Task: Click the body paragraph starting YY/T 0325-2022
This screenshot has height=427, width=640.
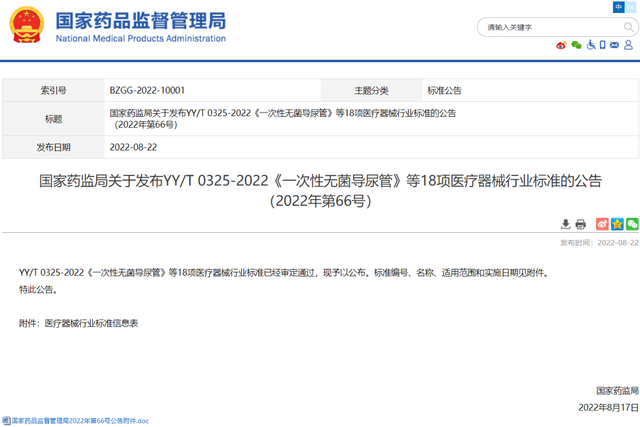Action: [284, 273]
